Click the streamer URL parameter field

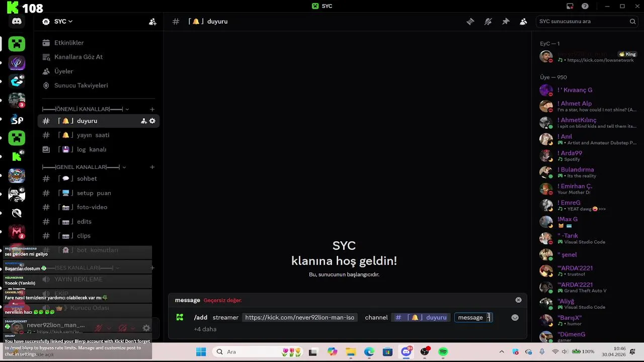click(299, 317)
